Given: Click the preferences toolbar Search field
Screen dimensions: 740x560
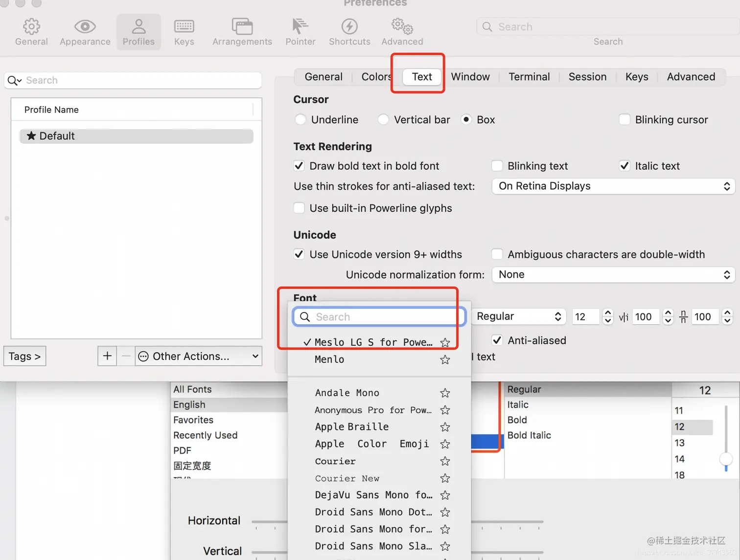Looking at the screenshot, I should [608, 27].
